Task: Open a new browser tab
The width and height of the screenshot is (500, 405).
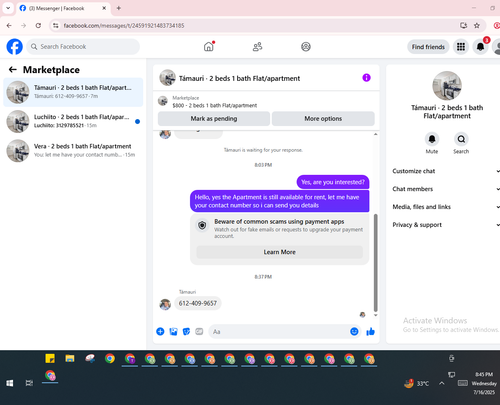Action: 119,8
